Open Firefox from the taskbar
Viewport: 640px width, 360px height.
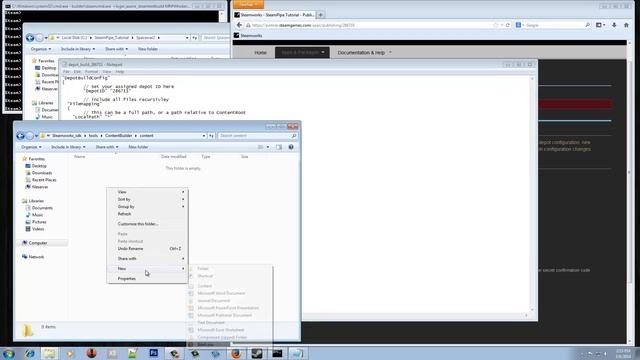click(236, 353)
